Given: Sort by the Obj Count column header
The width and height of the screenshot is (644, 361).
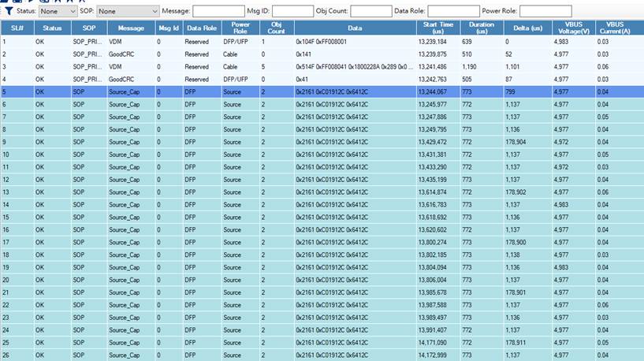Looking at the screenshot, I should 277,28.
